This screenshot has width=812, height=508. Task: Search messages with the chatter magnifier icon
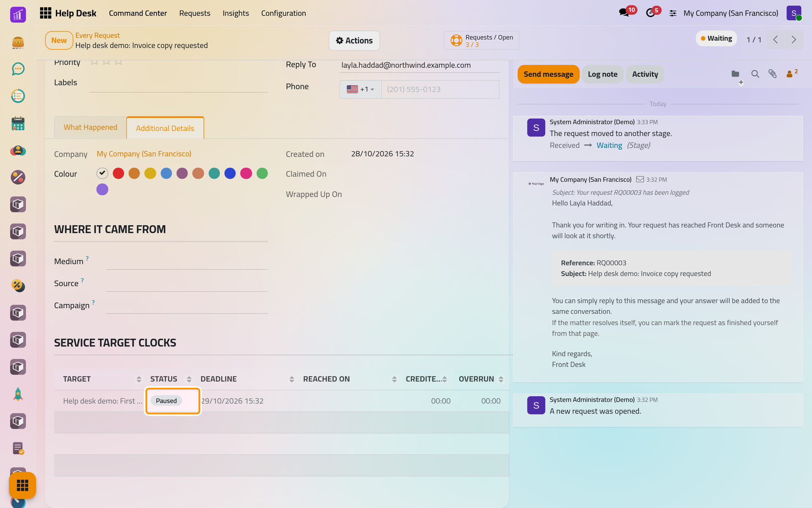pyautogui.click(x=755, y=74)
